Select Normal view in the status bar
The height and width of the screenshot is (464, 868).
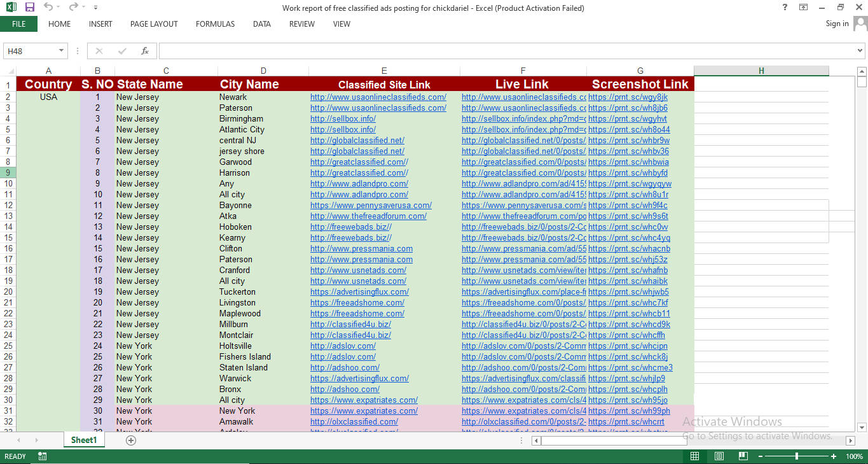694,456
